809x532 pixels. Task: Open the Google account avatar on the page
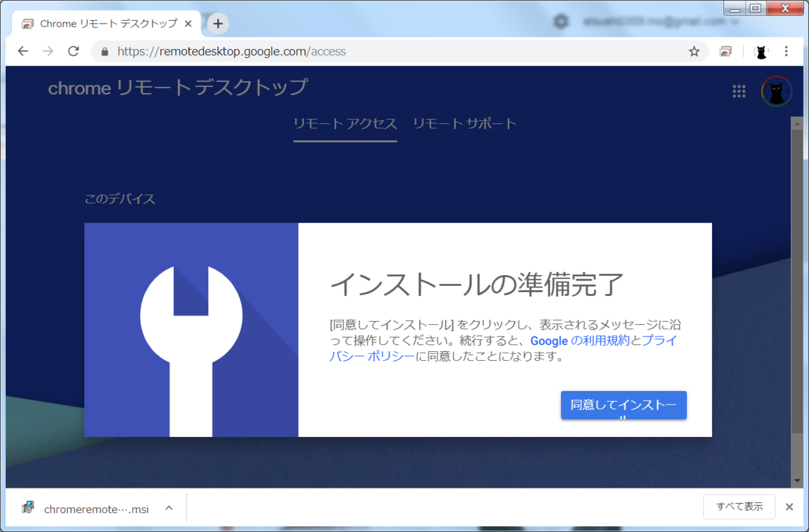(777, 92)
